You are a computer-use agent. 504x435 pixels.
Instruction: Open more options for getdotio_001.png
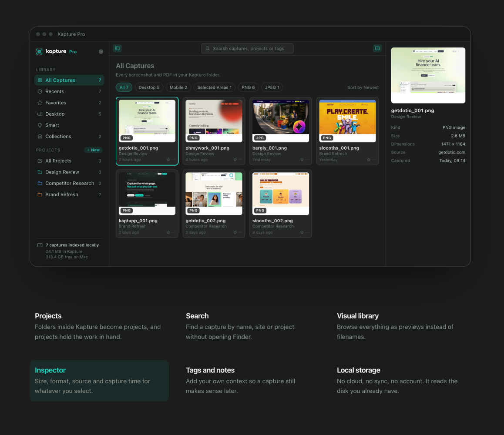point(174,160)
